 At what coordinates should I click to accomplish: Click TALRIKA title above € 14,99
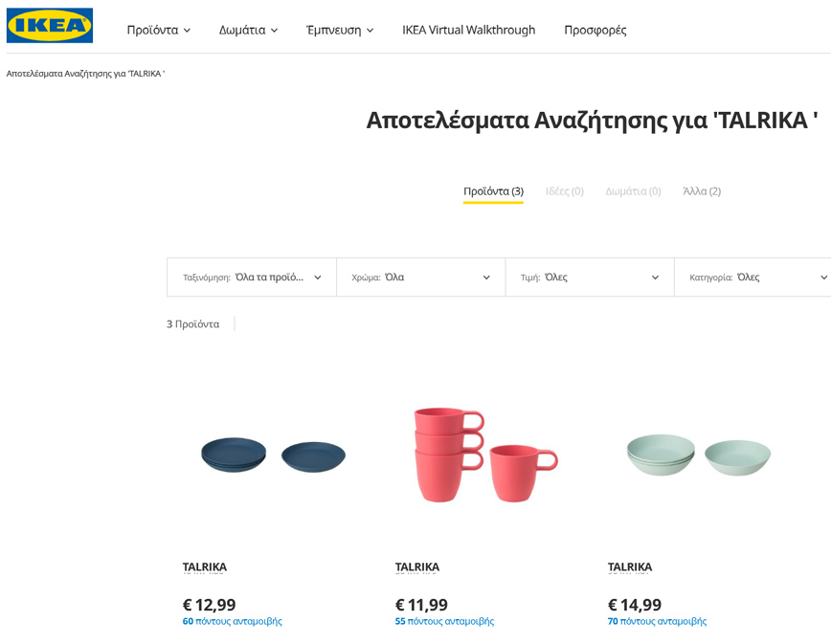[630, 566]
